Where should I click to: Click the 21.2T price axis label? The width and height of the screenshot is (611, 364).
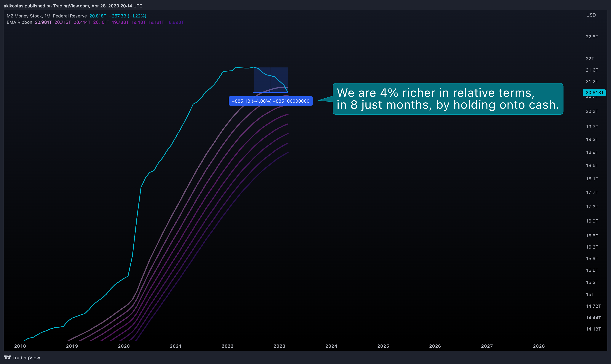pyautogui.click(x=592, y=81)
